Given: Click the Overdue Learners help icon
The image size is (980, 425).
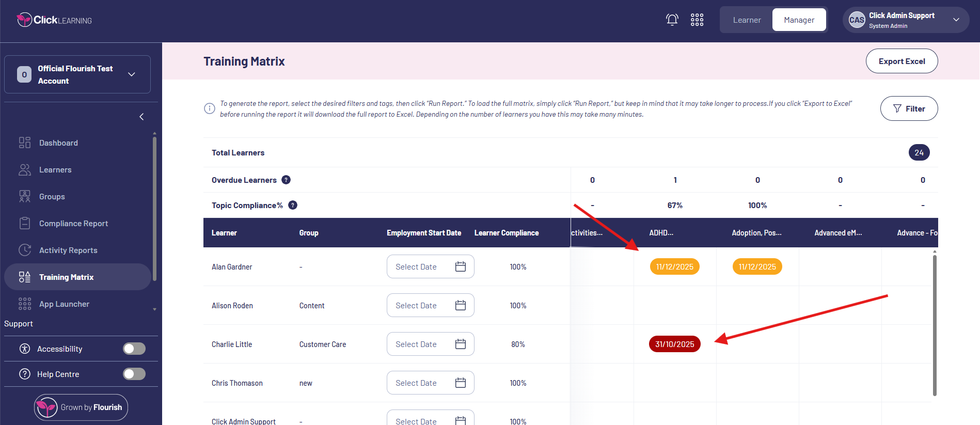Looking at the screenshot, I should pyautogui.click(x=286, y=180).
